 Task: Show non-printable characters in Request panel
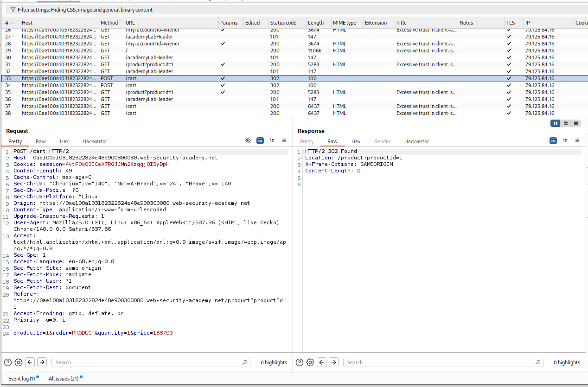(x=272, y=140)
